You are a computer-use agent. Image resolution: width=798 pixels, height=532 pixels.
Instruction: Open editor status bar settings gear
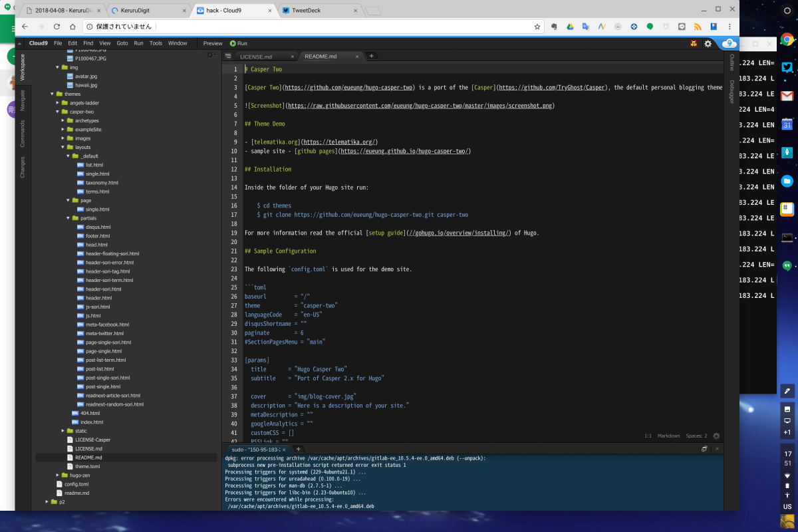[716, 436]
